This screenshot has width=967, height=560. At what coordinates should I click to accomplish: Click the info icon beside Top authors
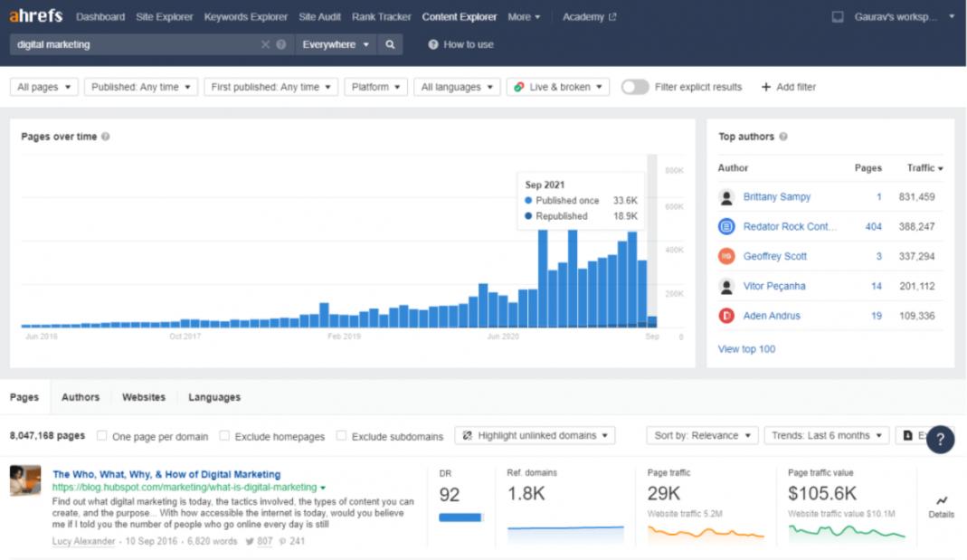pos(783,137)
